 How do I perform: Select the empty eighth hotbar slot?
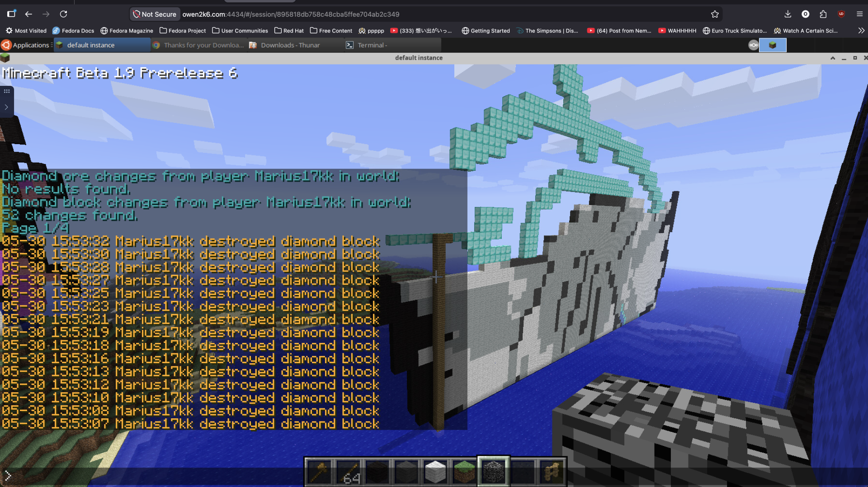[523, 472]
